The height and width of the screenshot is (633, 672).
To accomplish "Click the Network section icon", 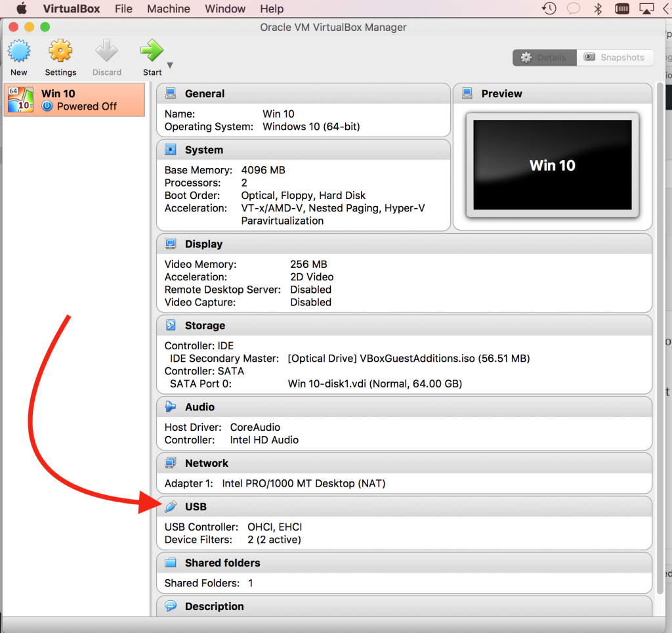I will coord(171,463).
